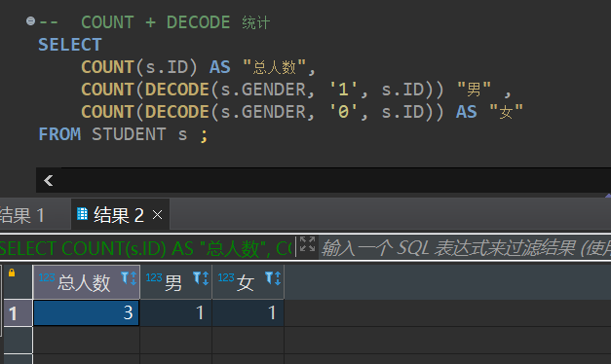The image size is (611, 364).
Task: Select the 女 cell in row 1
Action: click(248, 313)
